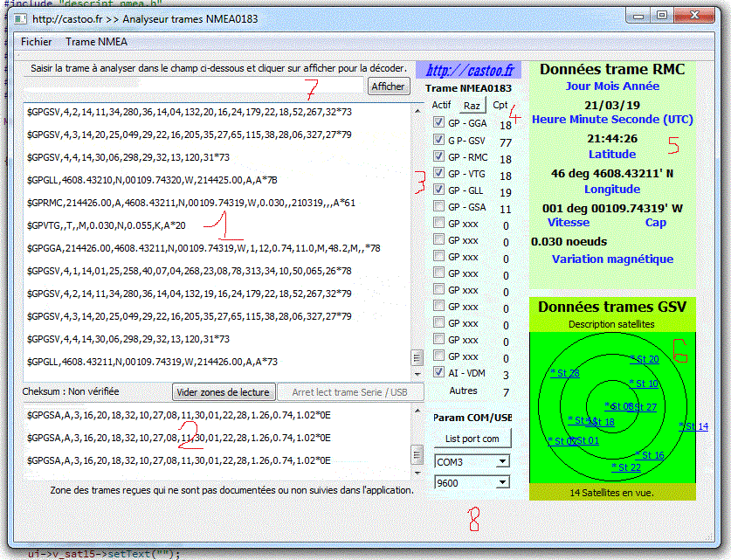Screen dimensions: 731x560
Task: Click the main frame list scrollbar thumb
Action: coord(417,358)
